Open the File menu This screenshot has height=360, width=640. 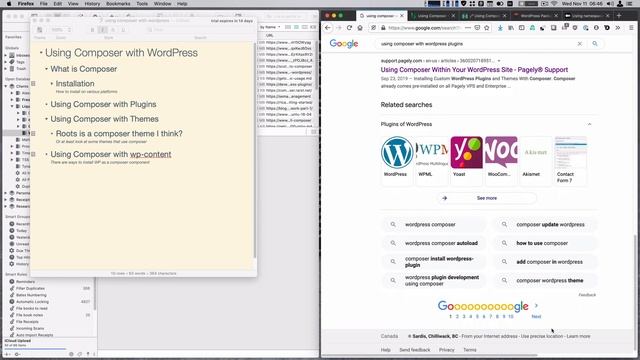pos(43,4)
